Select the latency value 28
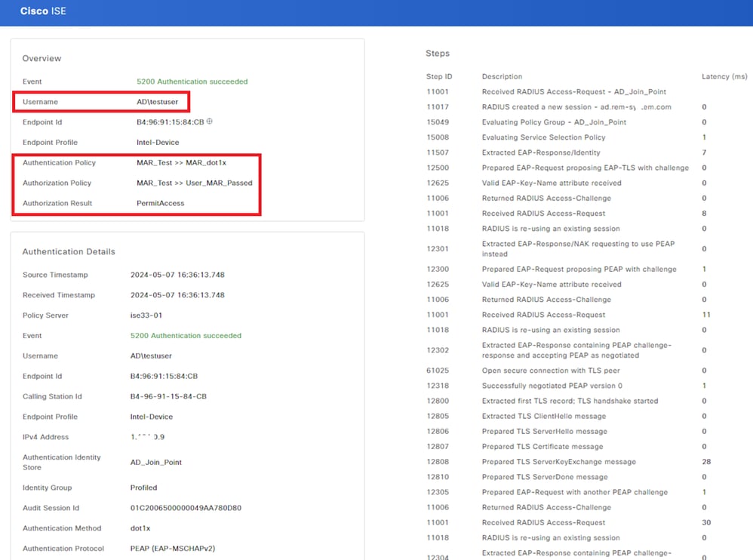The height and width of the screenshot is (560, 753). point(706,462)
